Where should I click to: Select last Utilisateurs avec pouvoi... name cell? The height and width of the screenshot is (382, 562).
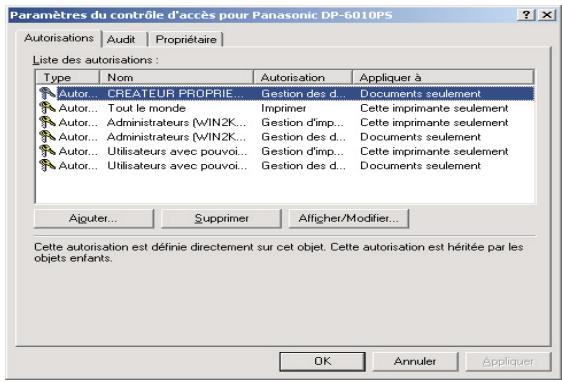coord(177,165)
